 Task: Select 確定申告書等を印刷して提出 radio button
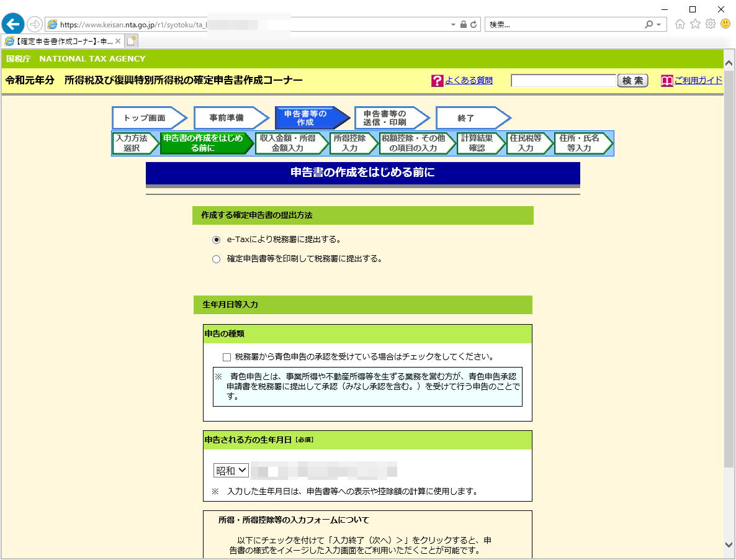tap(216, 259)
